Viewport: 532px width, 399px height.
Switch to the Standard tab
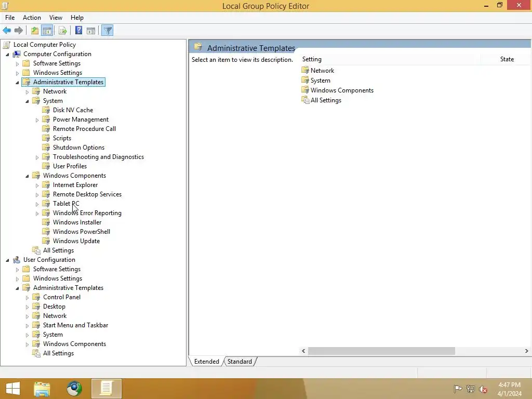[240, 362]
